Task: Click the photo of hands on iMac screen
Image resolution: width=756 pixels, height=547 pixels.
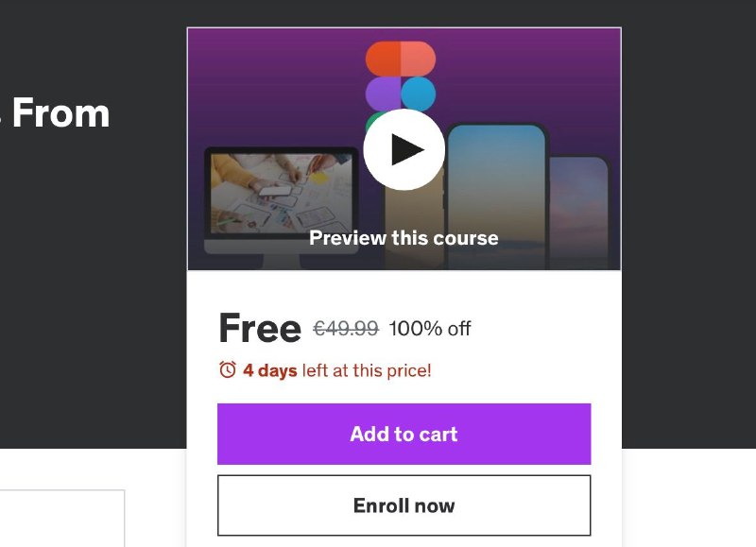Action: coord(282,194)
